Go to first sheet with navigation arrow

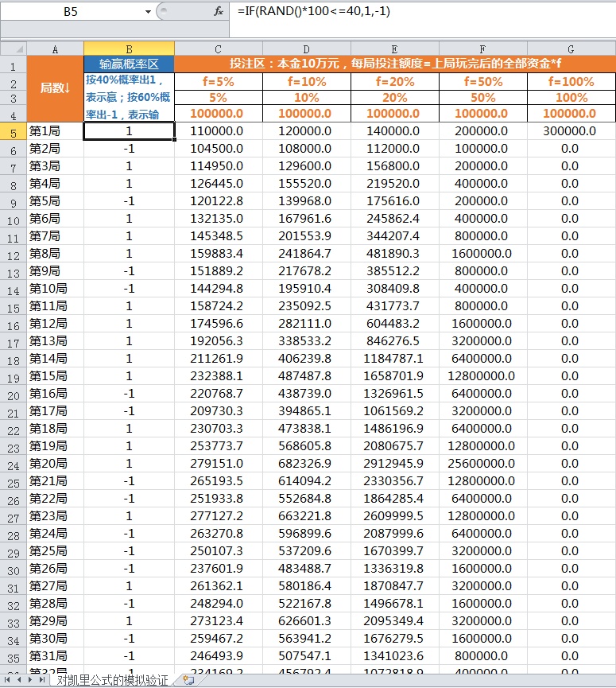click(10, 680)
